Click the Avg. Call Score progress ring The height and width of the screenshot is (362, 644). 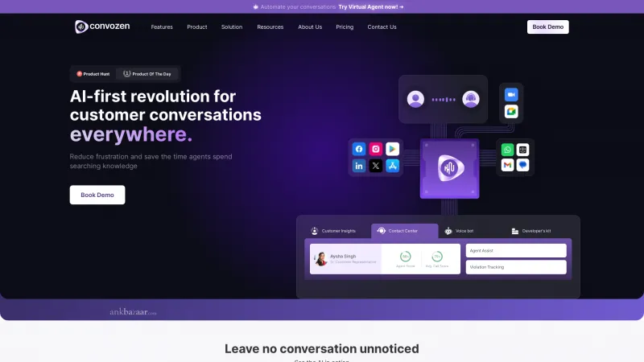[437, 257]
